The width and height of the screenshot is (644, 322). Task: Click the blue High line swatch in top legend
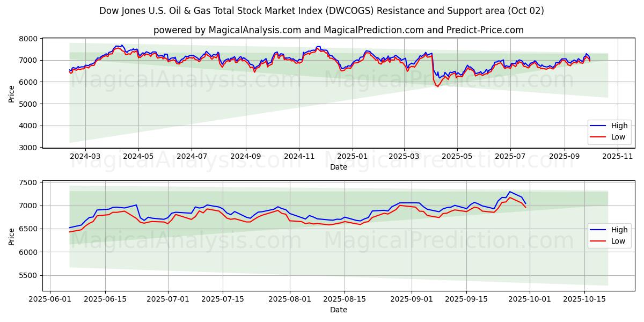click(x=598, y=126)
